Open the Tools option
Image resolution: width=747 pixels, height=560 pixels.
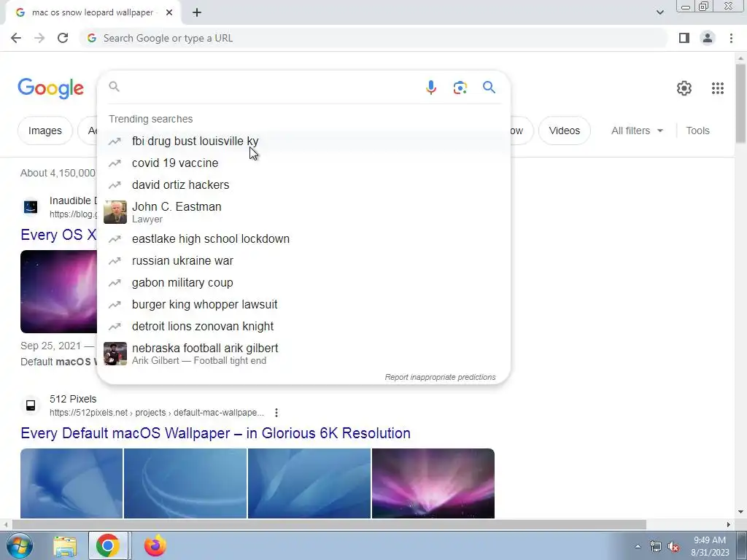tap(697, 131)
